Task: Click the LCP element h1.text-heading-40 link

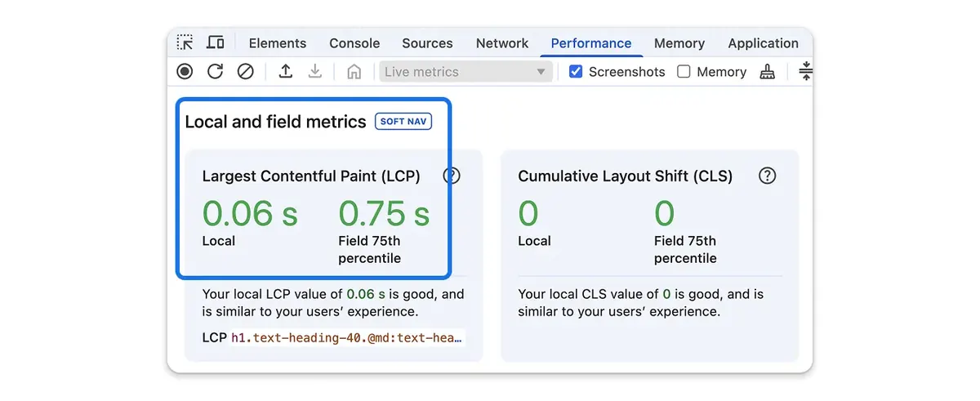Action: [x=347, y=337]
